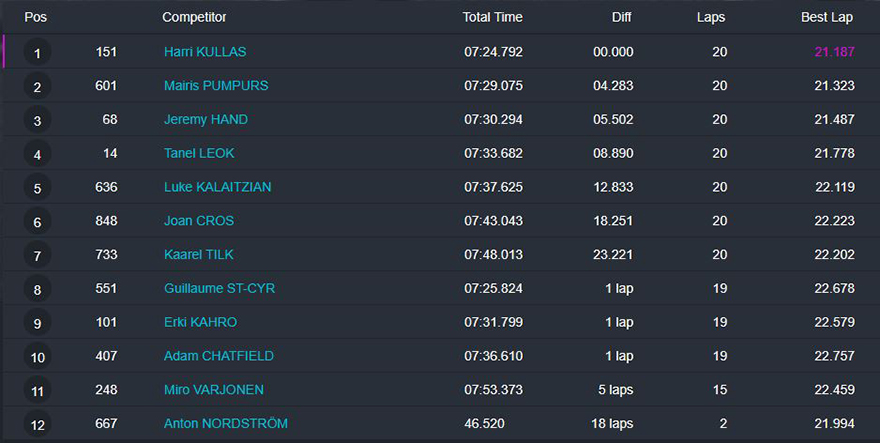Image resolution: width=880 pixels, height=443 pixels.
Task: Select the position 12 circle badge
Action: (x=37, y=425)
